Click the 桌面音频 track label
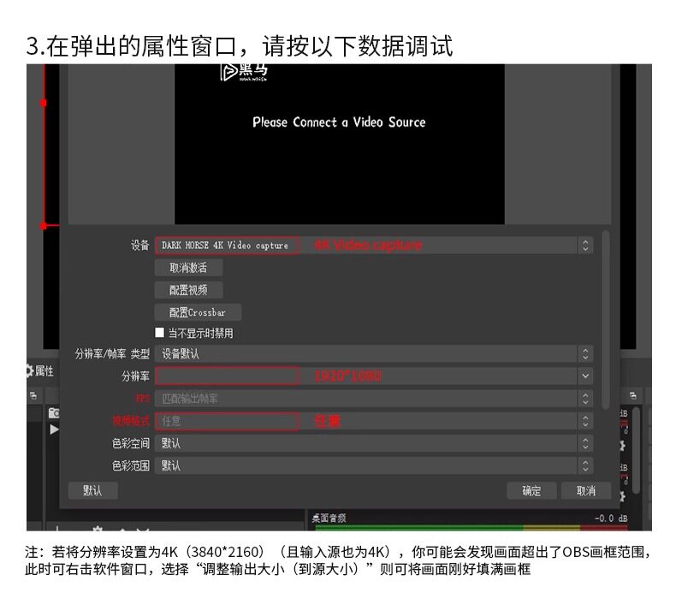 [329, 518]
